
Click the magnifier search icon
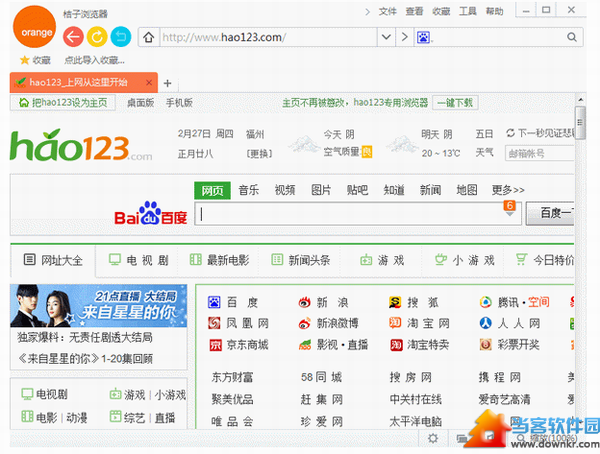coord(572,37)
